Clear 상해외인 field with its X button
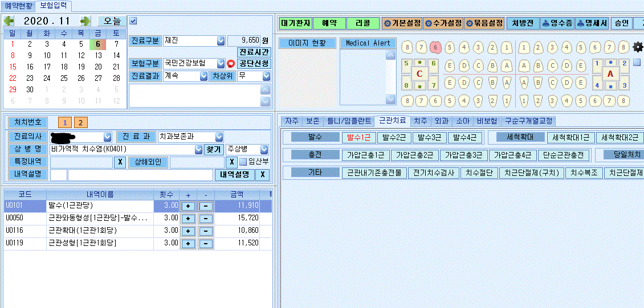The image size is (644, 308). point(231,162)
